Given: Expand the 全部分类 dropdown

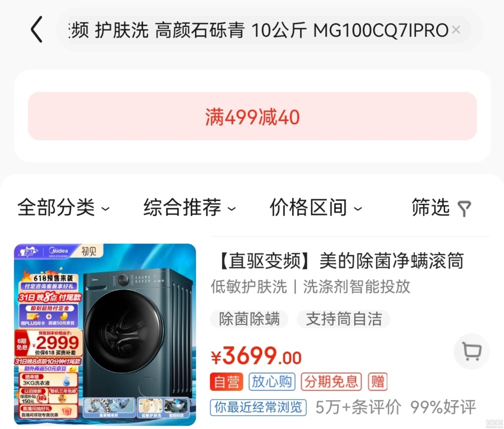Looking at the screenshot, I should point(63,207).
